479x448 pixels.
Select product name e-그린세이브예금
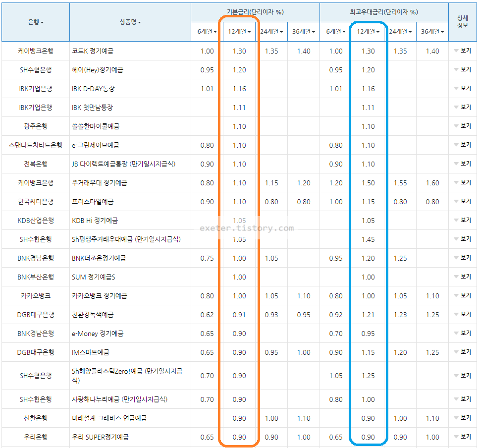pos(95,145)
